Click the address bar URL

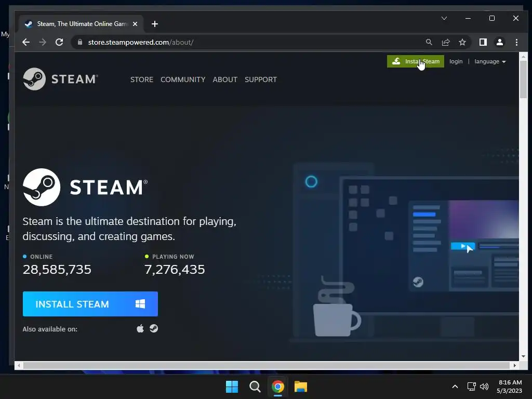[140, 42]
